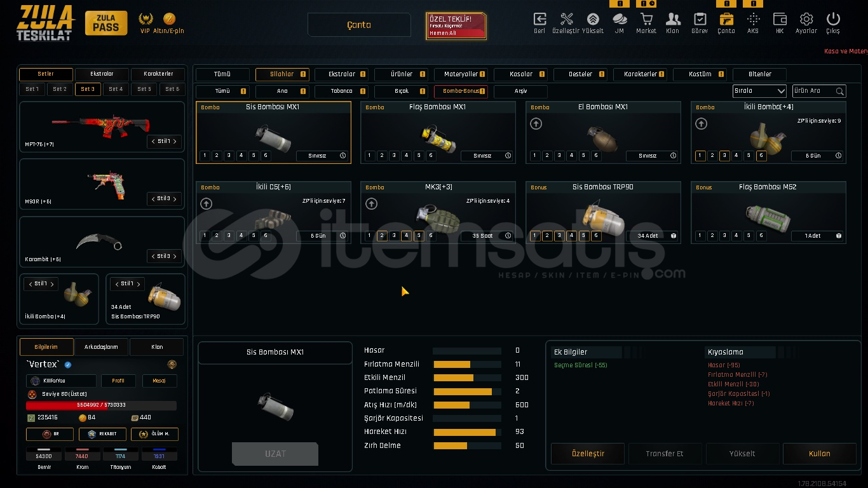The image size is (868, 488).
Task: Click the UZAT button
Action: [x=275, y=454]
